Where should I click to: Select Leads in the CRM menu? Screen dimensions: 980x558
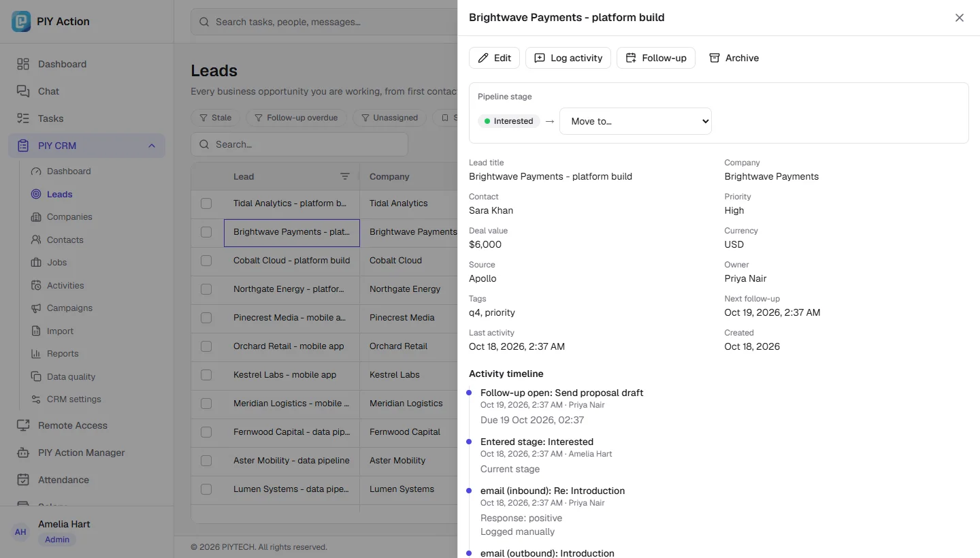click(x=95, y=194)
